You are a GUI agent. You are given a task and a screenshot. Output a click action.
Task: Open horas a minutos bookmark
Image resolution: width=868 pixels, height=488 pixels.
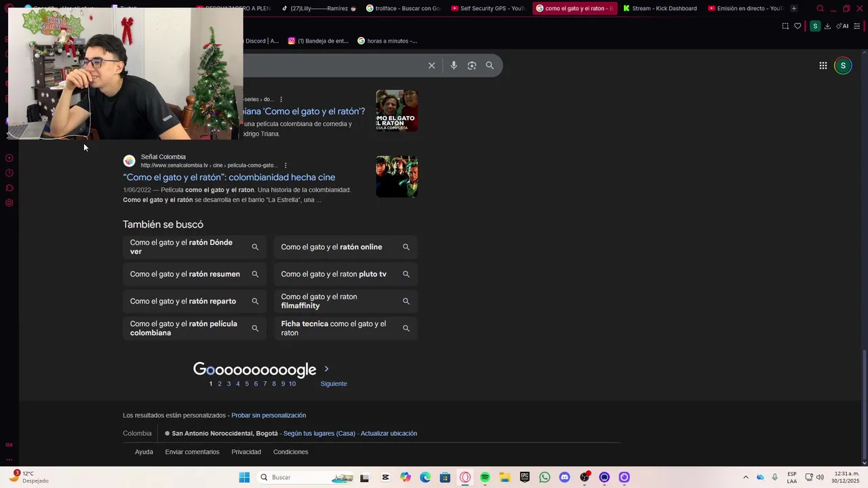coord(387,41)
